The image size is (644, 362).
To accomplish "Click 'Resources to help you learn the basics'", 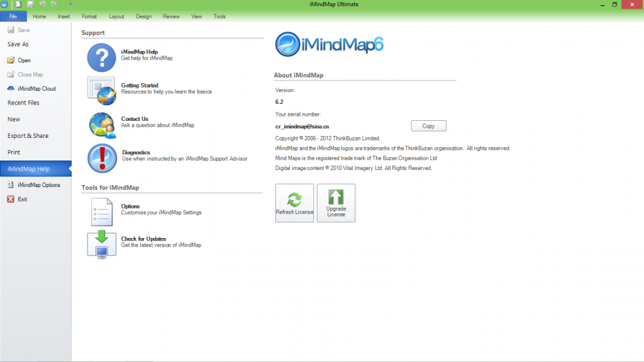I will [166, 92].
